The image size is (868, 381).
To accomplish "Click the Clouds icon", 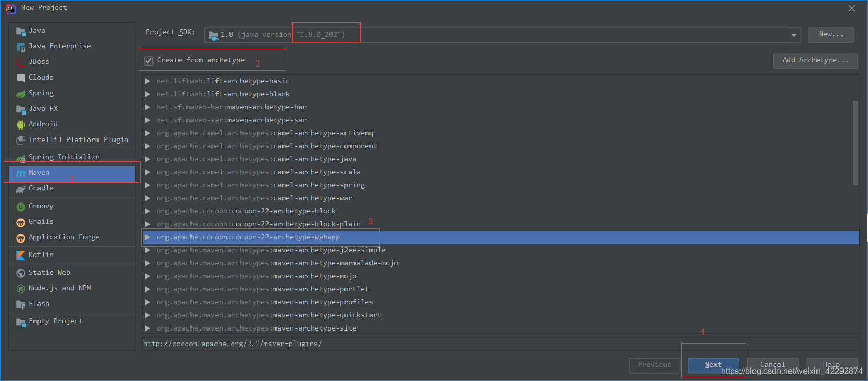I will tap(21, 78).
